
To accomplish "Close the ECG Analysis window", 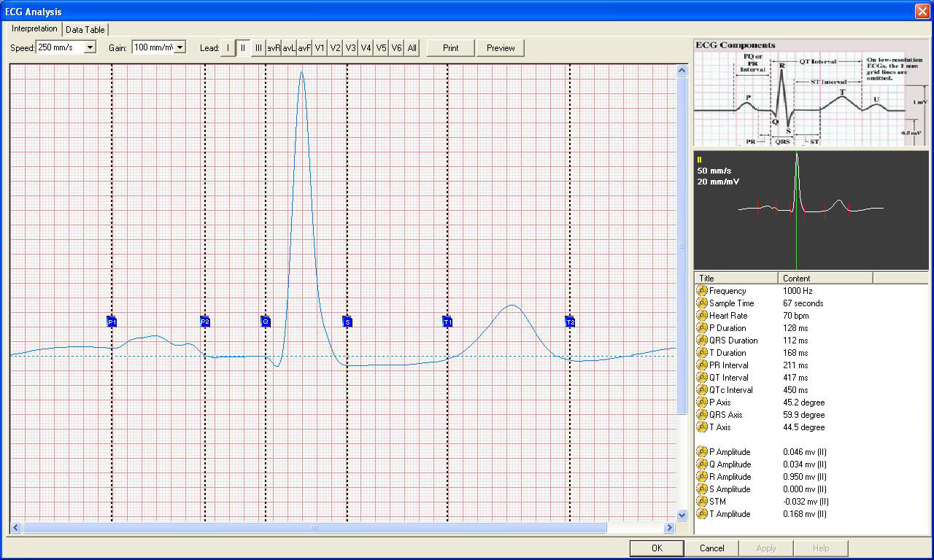I will [x=922, y=11].
